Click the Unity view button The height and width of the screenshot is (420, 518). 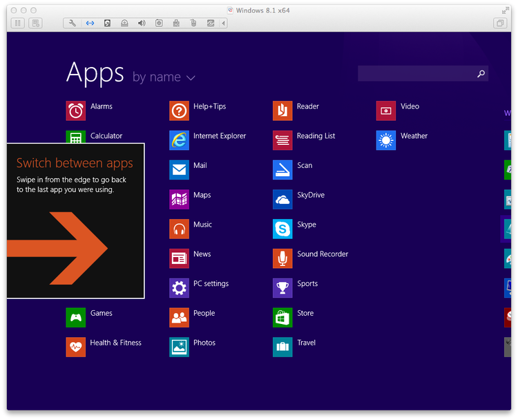pos(500,23)
